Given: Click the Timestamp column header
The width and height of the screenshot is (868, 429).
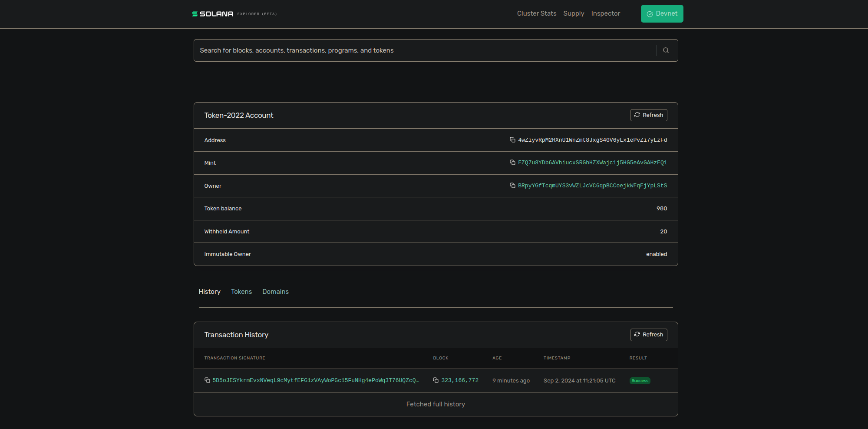Looking at the screenshot, I should 557,358.
